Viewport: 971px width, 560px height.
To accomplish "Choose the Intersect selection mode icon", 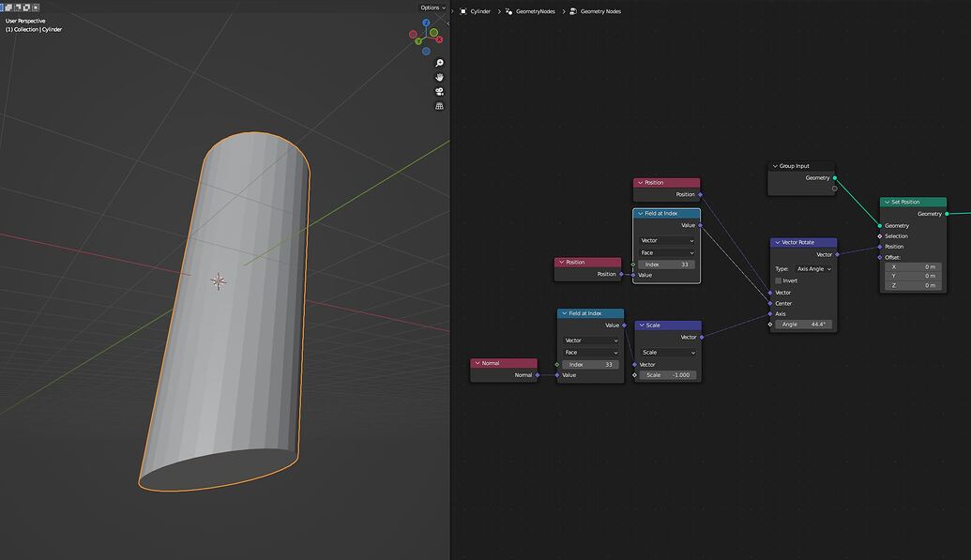I will point(36,8).
